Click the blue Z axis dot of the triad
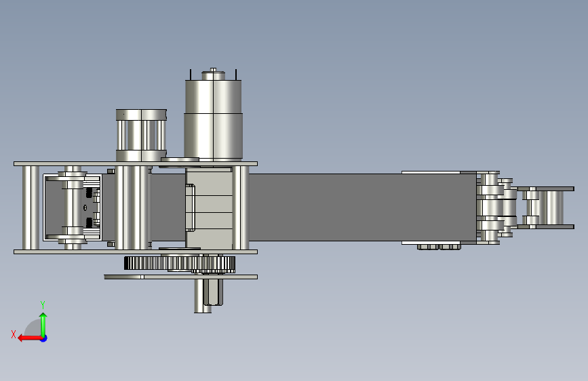 44,338
